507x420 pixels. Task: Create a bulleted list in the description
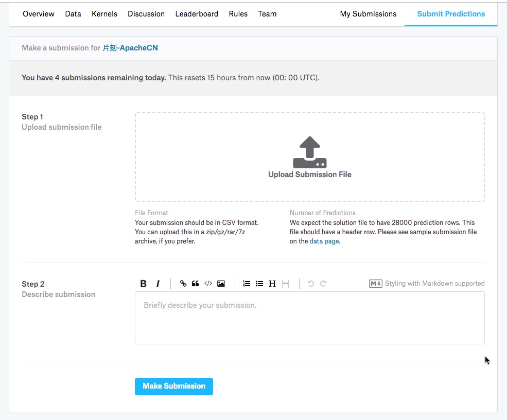(x=259, y=284)
